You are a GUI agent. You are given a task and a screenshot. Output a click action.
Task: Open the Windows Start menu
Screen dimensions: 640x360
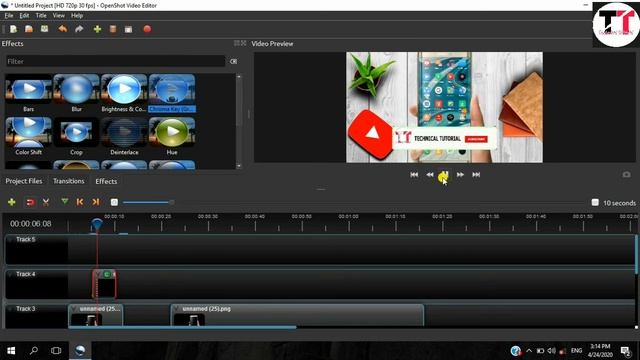click(11, 351)
